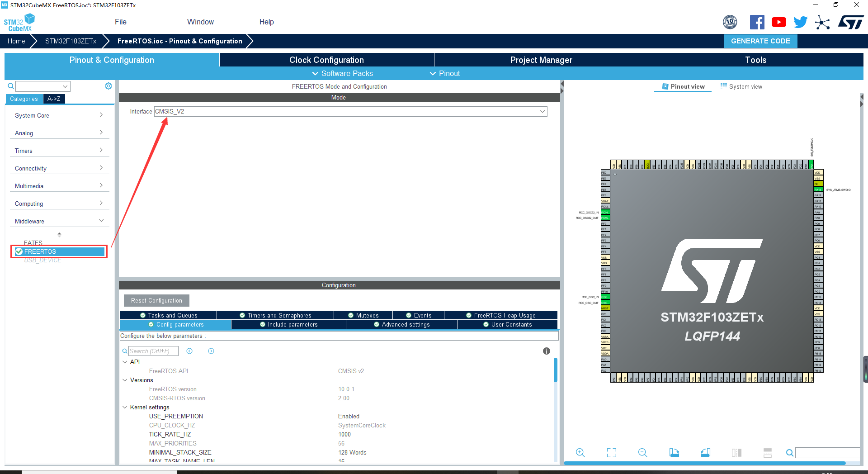Viewport: 868px width, 474px height.
Task: Switch to Tools tab
Action: tap(756, 60)
